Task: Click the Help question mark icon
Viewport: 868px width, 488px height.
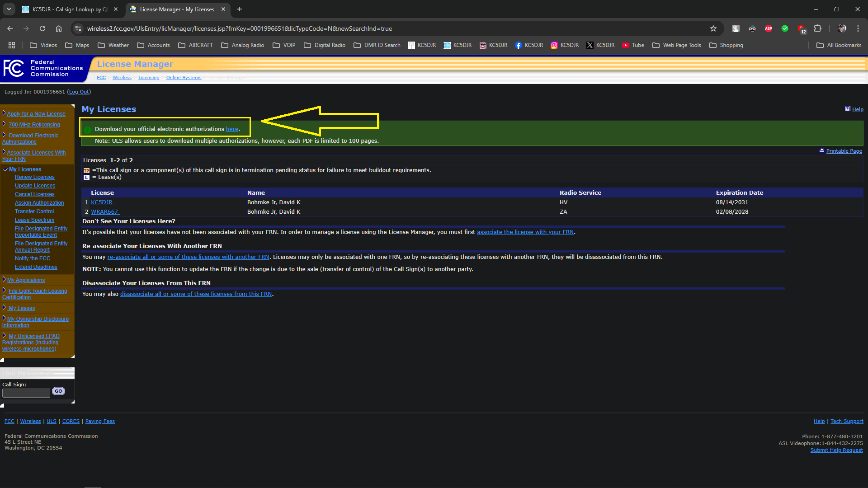Action: pos(848,109)
